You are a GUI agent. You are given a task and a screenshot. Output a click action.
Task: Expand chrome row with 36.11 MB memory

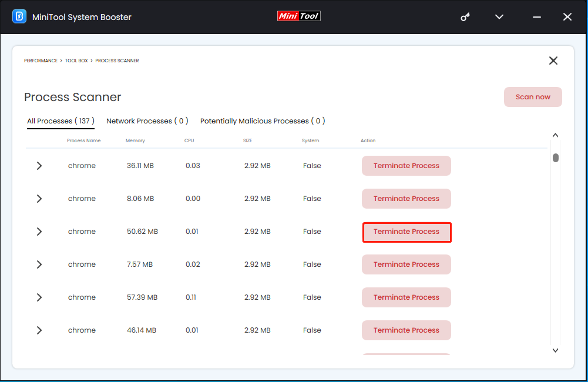(x=39, y=166)
